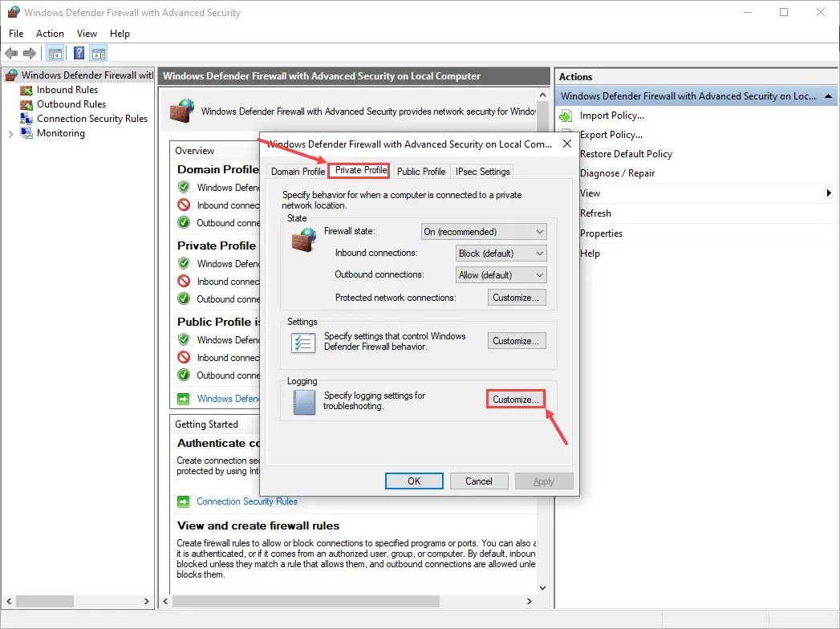Open the Inbound connections dropdown

501,254
